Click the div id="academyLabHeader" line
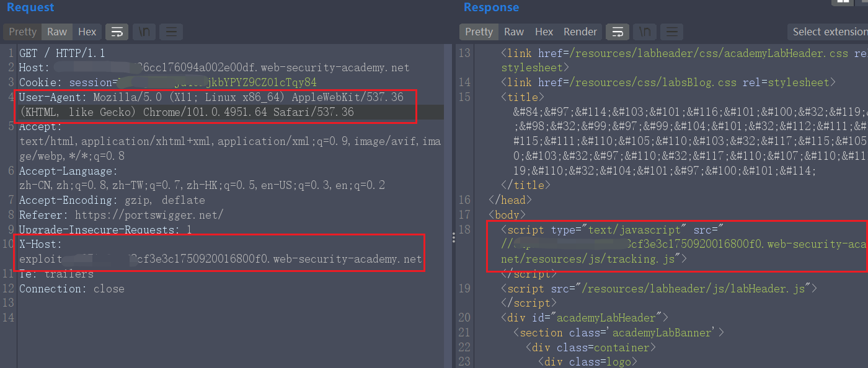Screen dimensions: 868x368 pyautogui.click(x=585, y=318)
